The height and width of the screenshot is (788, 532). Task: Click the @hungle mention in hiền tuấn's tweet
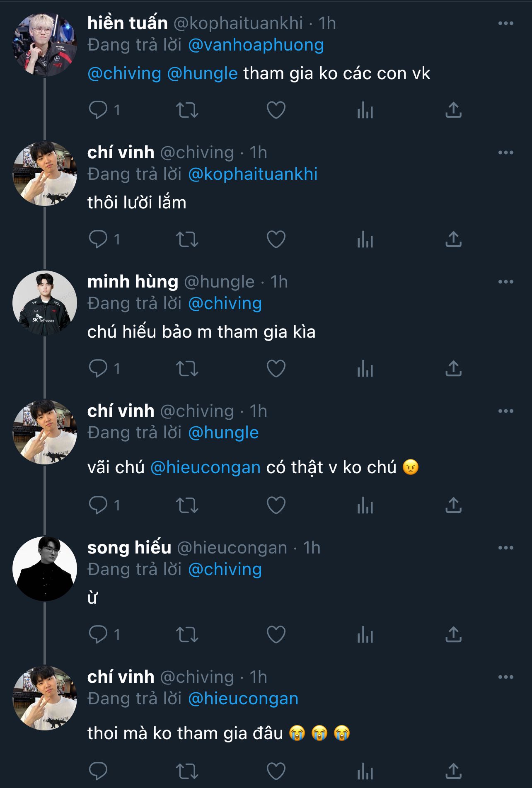click(202, 74)
